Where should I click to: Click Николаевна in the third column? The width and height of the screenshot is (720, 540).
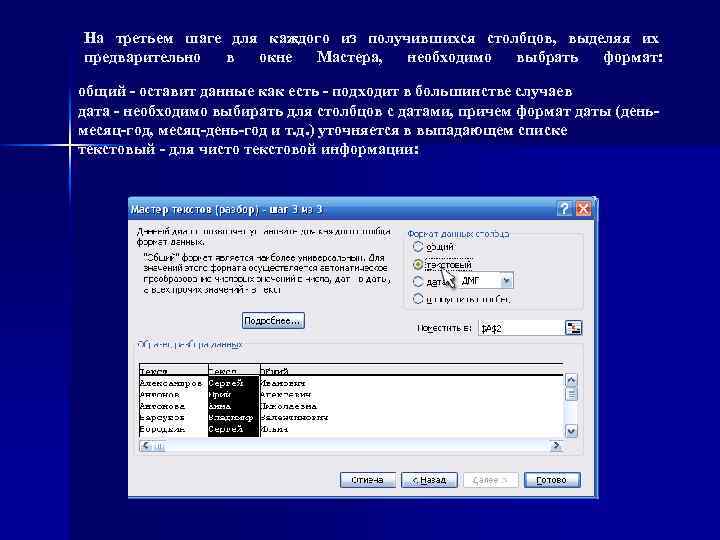pyautogui.click(x=288, y=406)
